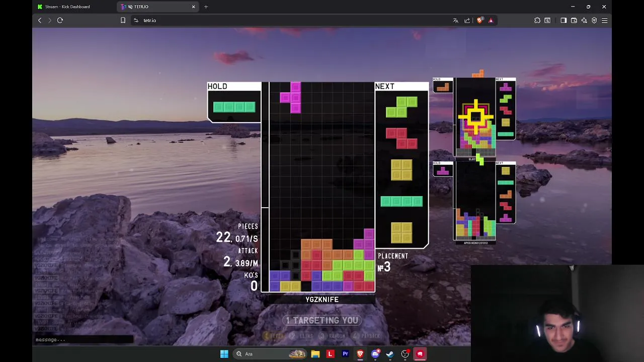Open the page translate icon

point(455,20)
